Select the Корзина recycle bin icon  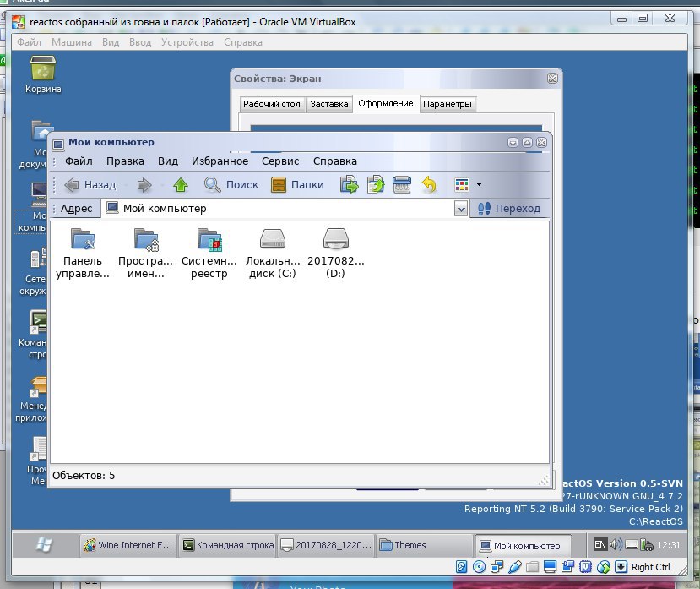click(x=43, y=74)
